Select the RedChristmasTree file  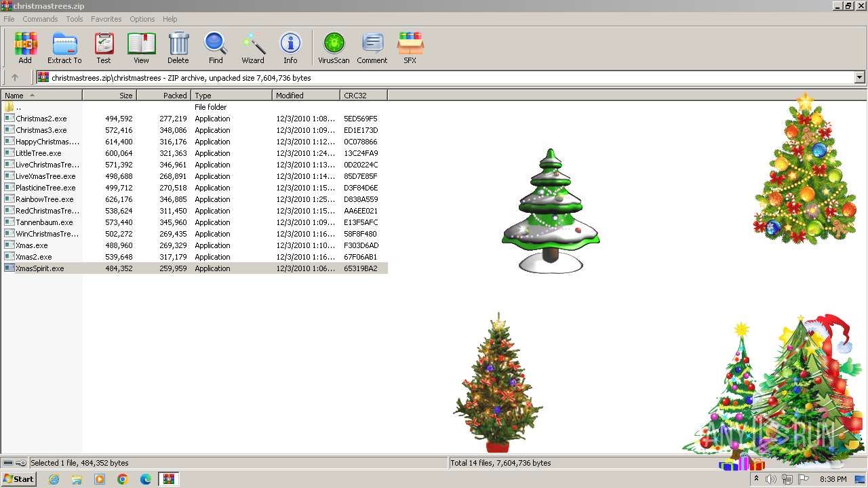click(195, 211)
